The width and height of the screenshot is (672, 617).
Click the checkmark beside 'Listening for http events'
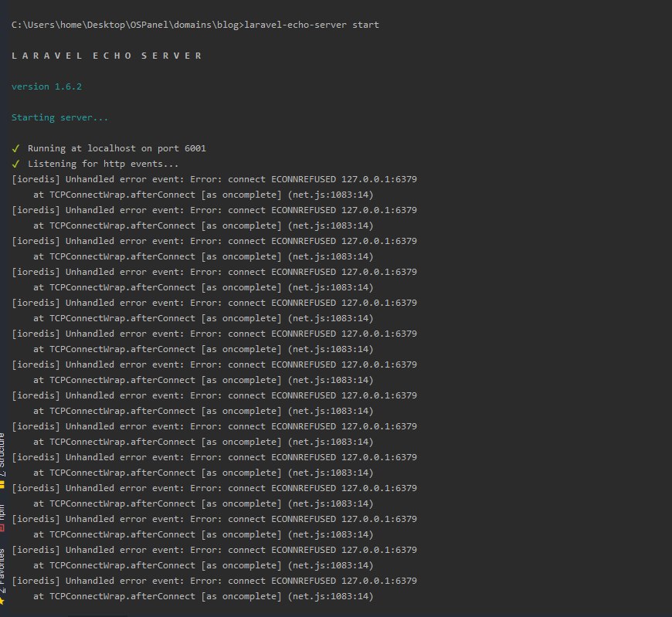coord(16,164)
